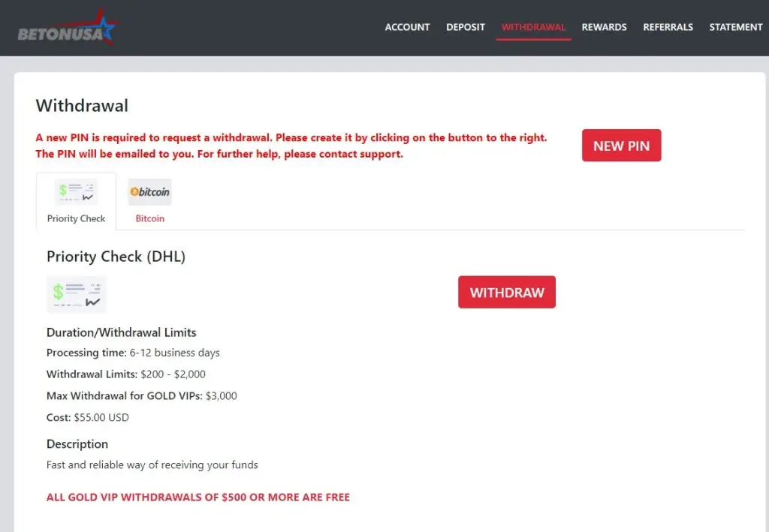Click the Withdrawal Limits $200 - $2,000 line
Screen dimensions: 769x532
coord(126,374)
